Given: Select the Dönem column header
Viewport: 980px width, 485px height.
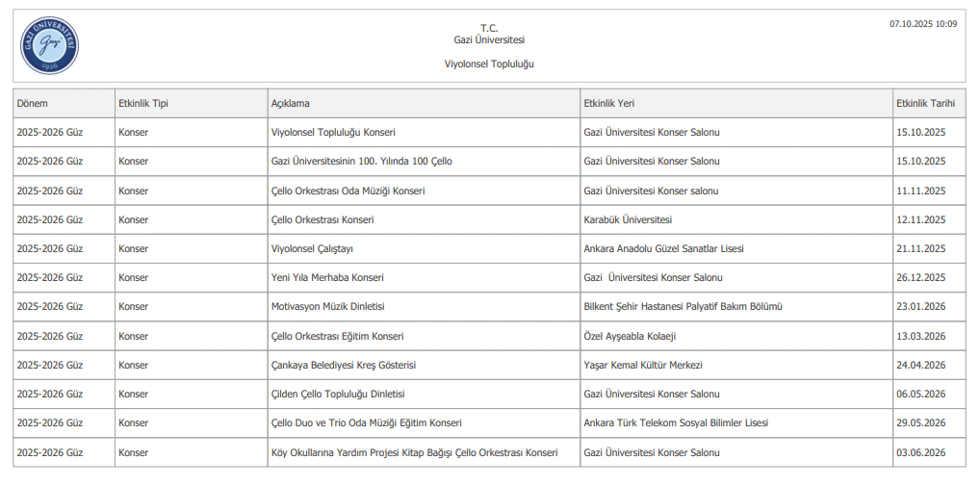Looking at the screenshot, I should (33, 103).
